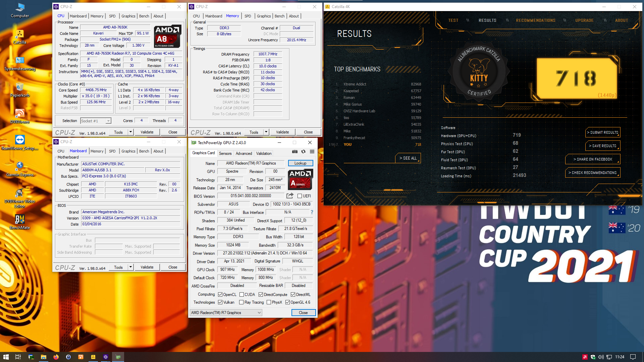Toggle OpenCL checkbox
This screenshot has width=644, height=362.
(x=220, y=295)
